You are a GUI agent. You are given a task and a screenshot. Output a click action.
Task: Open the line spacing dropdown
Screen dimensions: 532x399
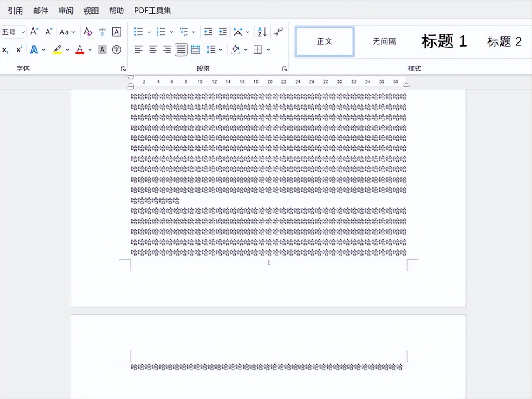point(214,49)
